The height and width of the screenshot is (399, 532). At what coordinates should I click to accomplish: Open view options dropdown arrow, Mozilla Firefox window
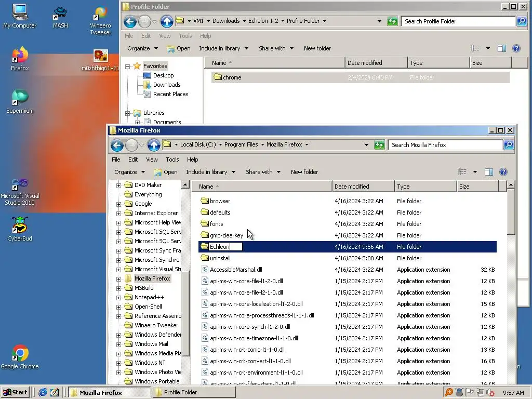click(x=475, y=172)
